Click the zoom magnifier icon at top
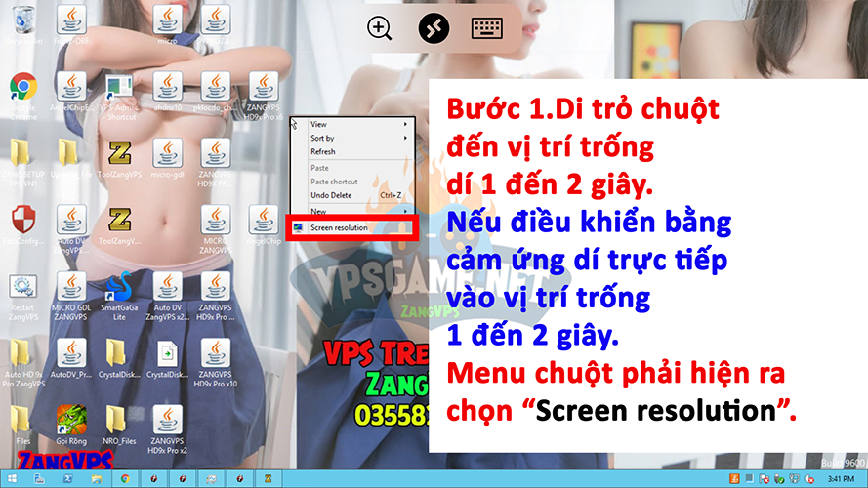Image resolution: width=868 pixels, height=488 pixels. (380, 28)
